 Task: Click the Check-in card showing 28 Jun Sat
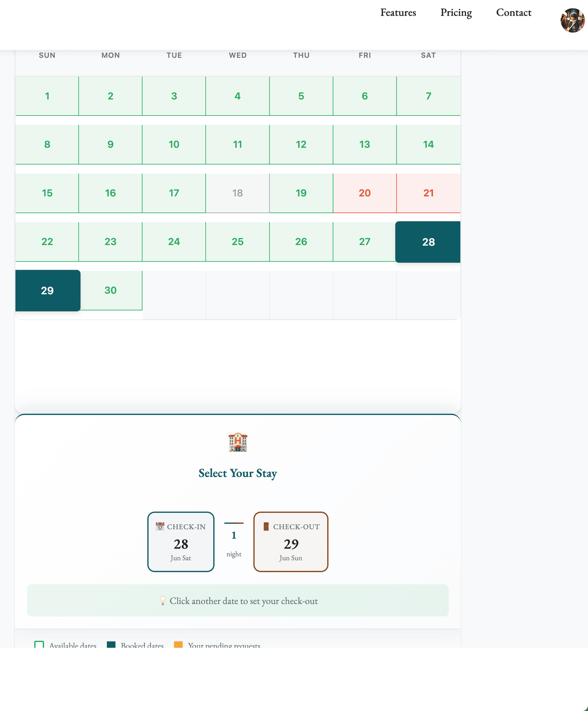pos(181,542)
